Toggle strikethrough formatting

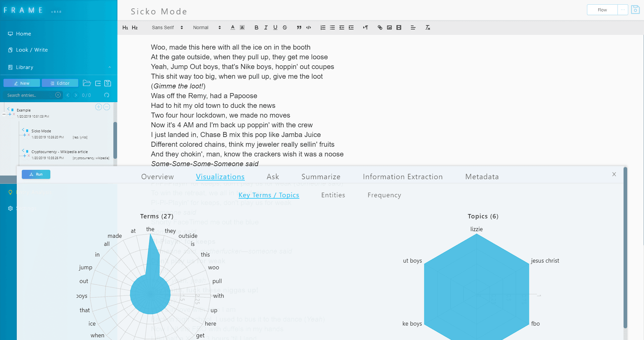point(285,27)
